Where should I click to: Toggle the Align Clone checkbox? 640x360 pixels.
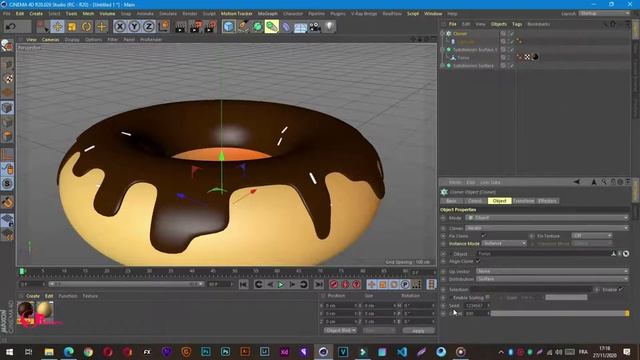tap(478, 261)
